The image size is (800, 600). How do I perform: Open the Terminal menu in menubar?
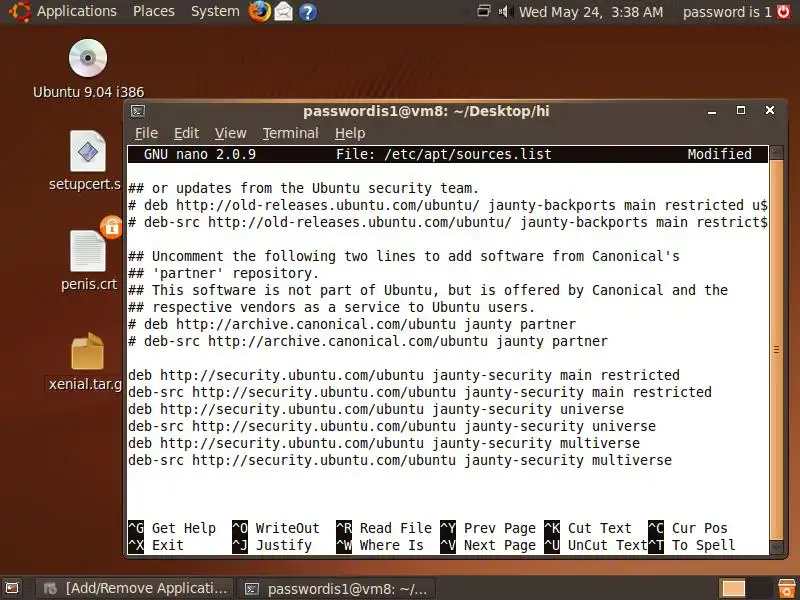point(290,133)
